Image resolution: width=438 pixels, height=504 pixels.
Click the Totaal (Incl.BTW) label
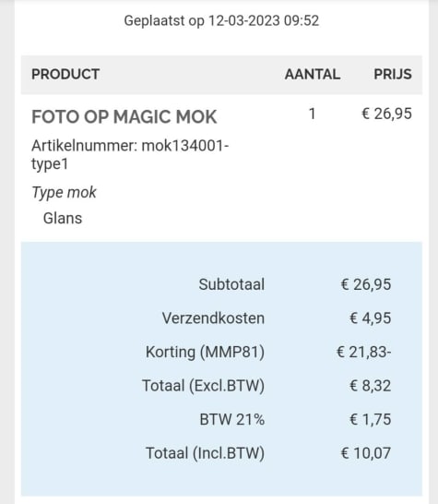(x=206, y=453)
